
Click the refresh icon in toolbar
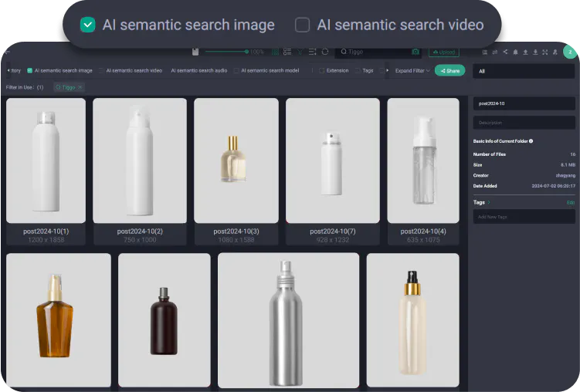[x=325, y=52]
